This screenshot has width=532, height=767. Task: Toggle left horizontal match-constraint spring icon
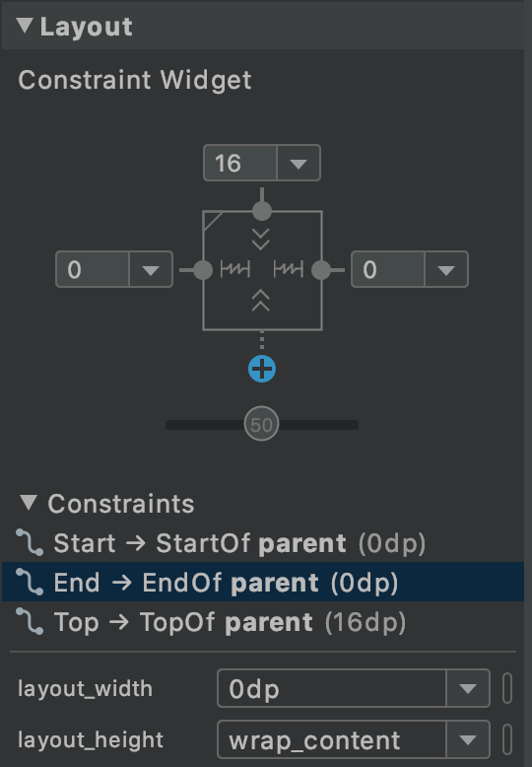[x=235, y=269]
